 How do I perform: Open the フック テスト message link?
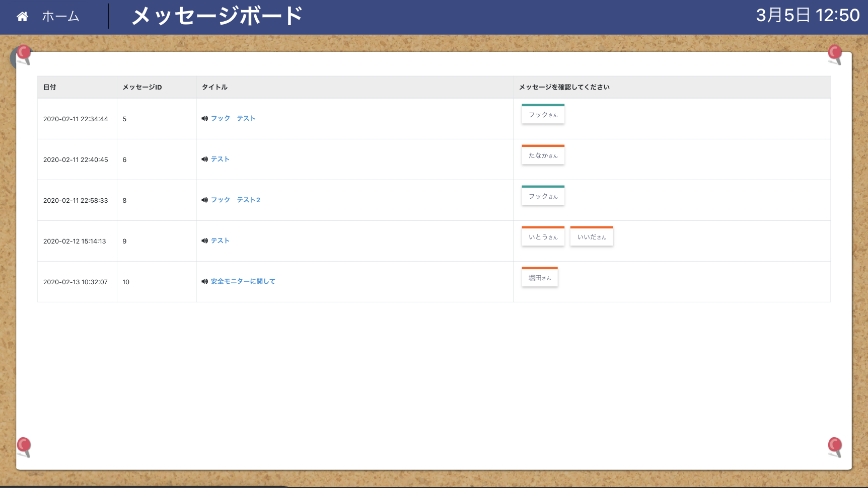point(233,119)
